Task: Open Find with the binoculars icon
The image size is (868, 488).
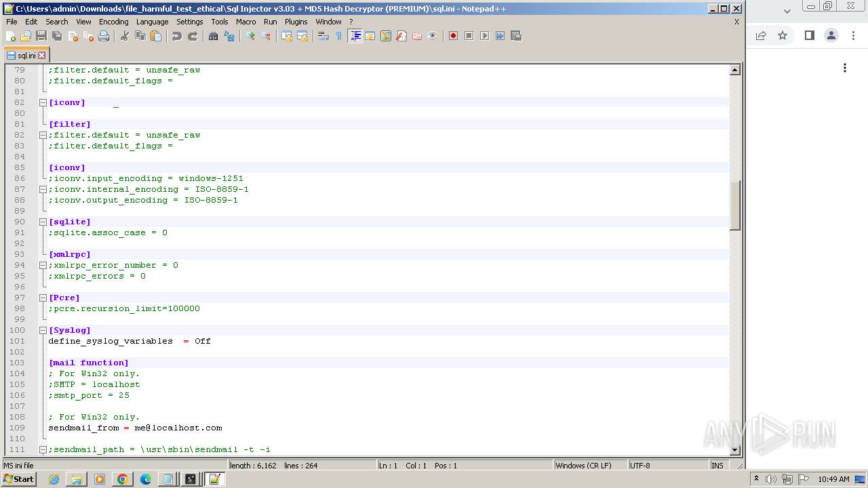Action: coord(214,36)
